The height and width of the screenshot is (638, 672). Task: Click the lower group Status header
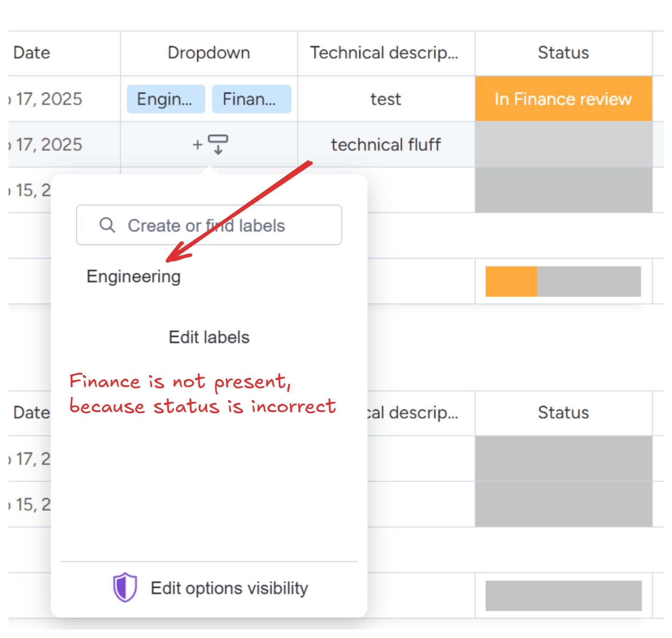point(563,413)
